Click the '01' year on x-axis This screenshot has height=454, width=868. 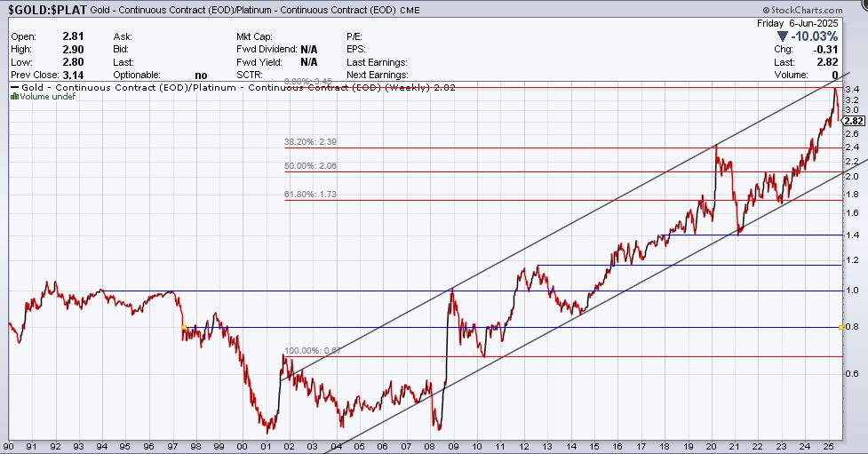[266, 446]
